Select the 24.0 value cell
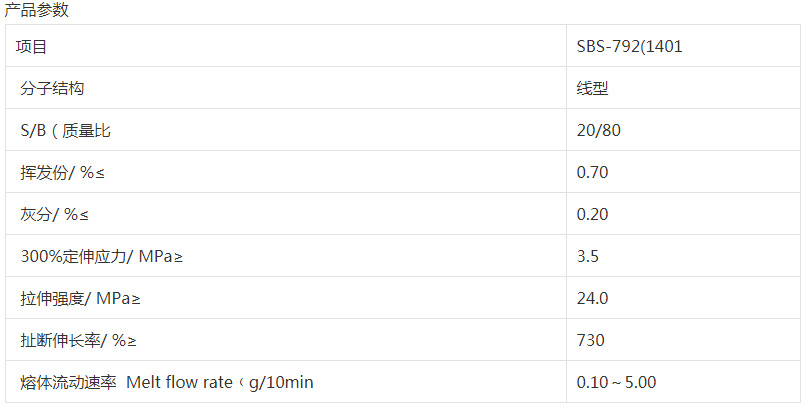Viewport: 804px width, 411px height. click(593, 298)
